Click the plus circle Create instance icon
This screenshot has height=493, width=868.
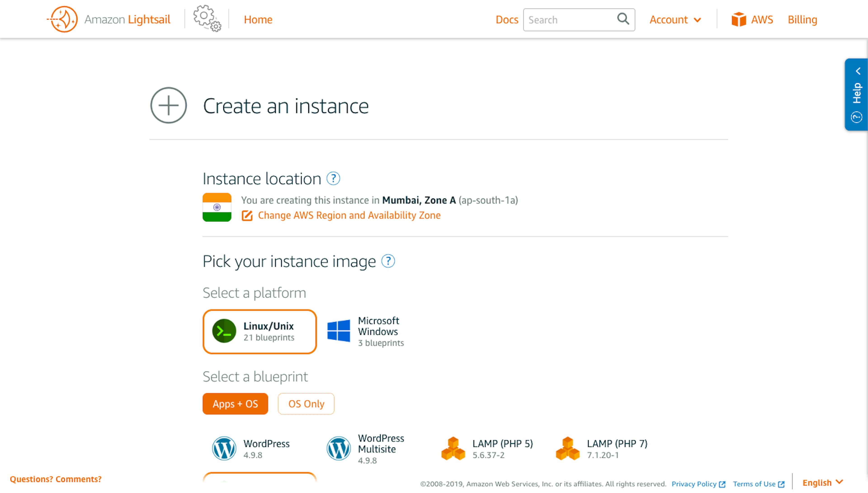[169, 105]
